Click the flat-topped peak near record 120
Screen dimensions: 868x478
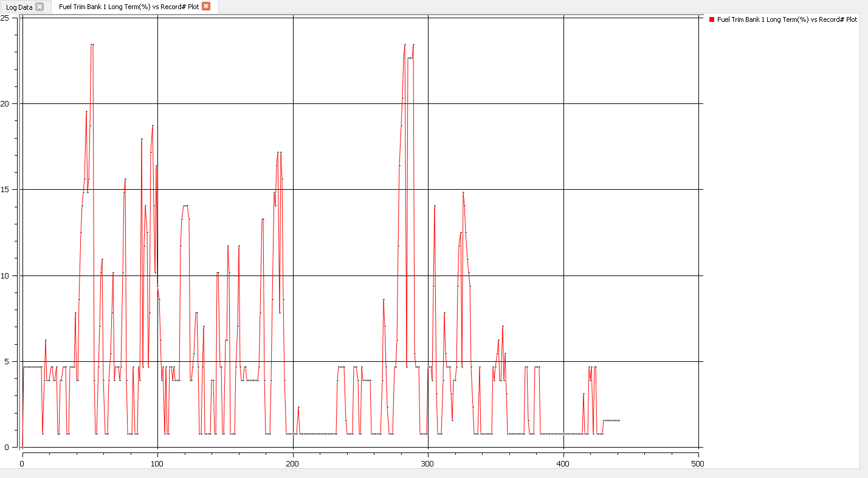[x=185, y=206]
